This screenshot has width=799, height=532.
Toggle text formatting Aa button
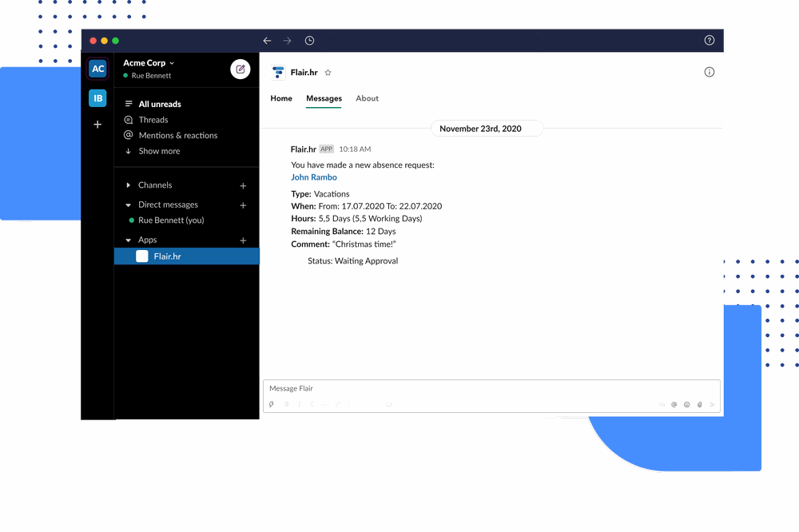(662, 405)
